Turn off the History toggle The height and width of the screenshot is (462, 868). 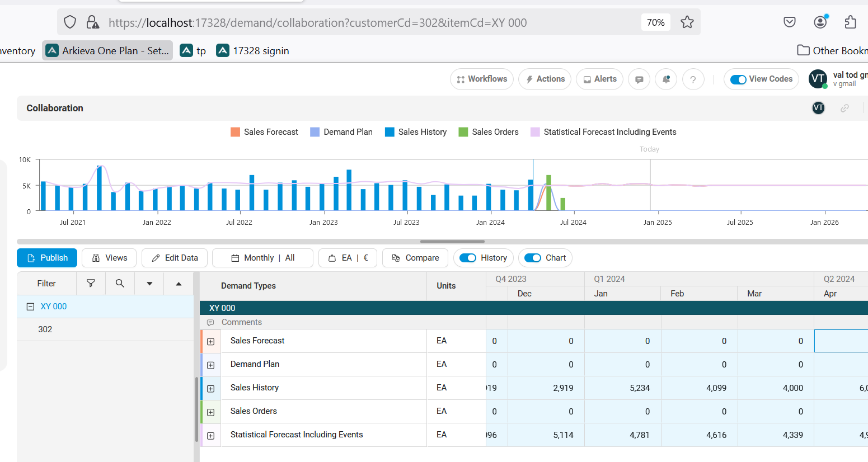pos(467,258)
